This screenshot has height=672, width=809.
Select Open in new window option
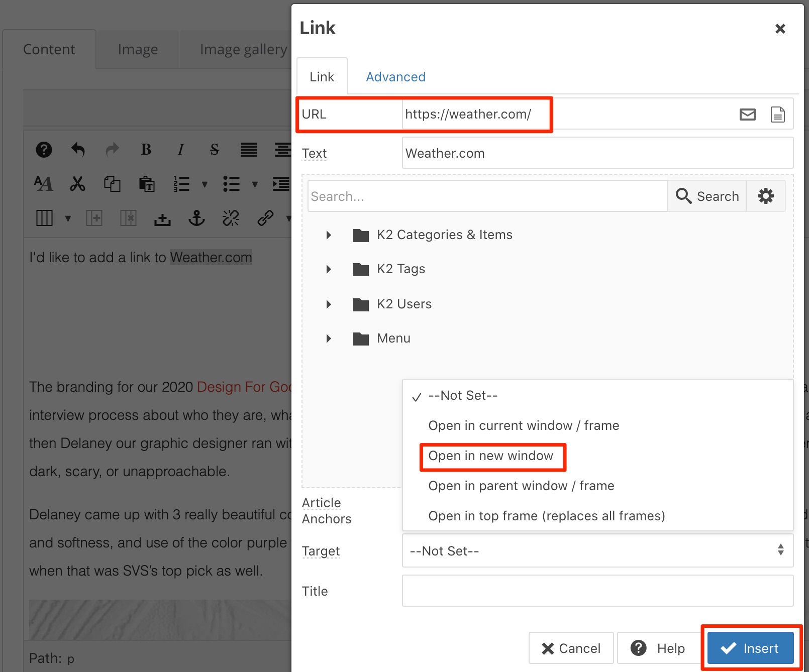pyautogui.click(x=490, y=456)
